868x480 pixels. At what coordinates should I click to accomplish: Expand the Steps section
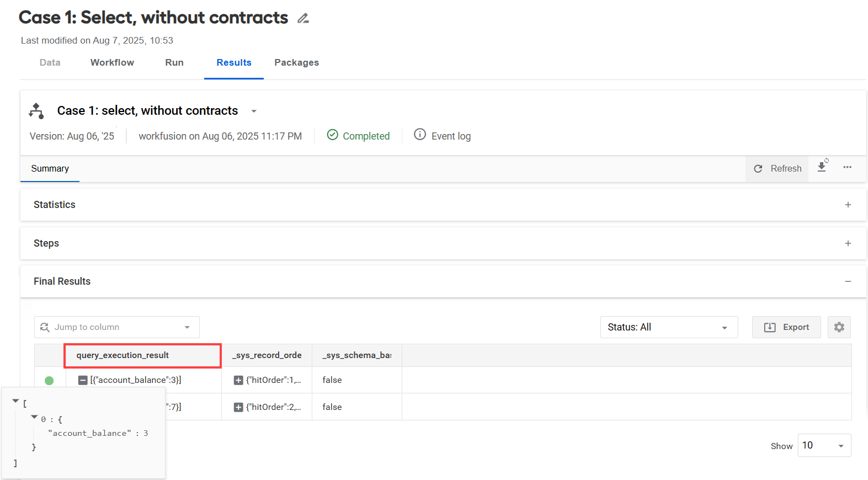(x=848, y=243)
